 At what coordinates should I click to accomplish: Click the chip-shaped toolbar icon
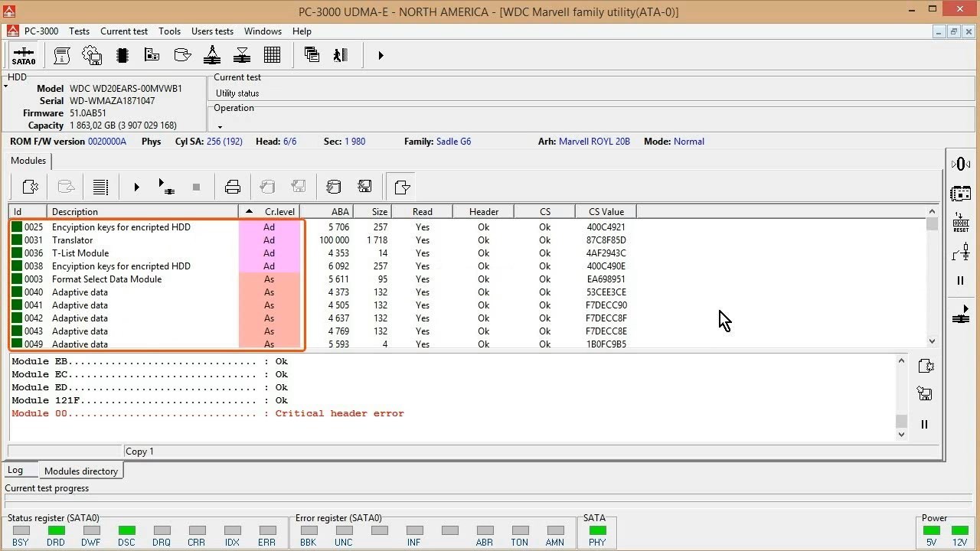pyautogui.click(x=122, y=55)
